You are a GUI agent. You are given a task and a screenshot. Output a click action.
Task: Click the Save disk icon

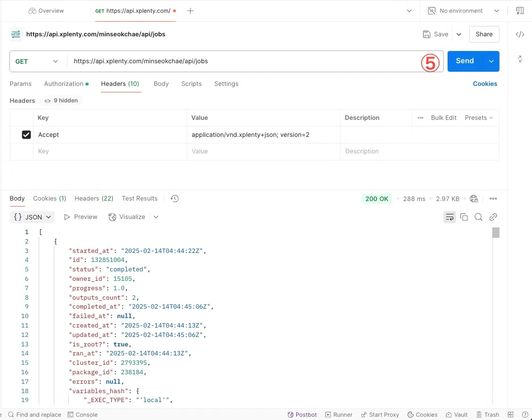click(x=426, y=34)
